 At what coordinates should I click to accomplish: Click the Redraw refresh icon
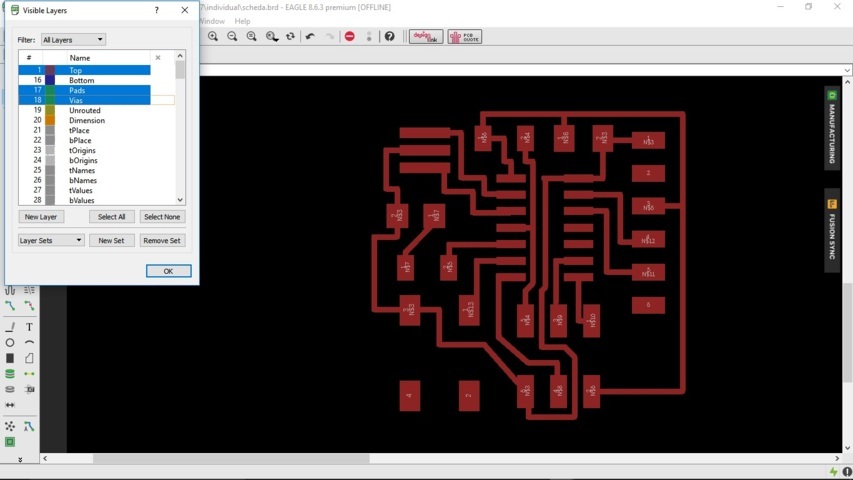290,36
